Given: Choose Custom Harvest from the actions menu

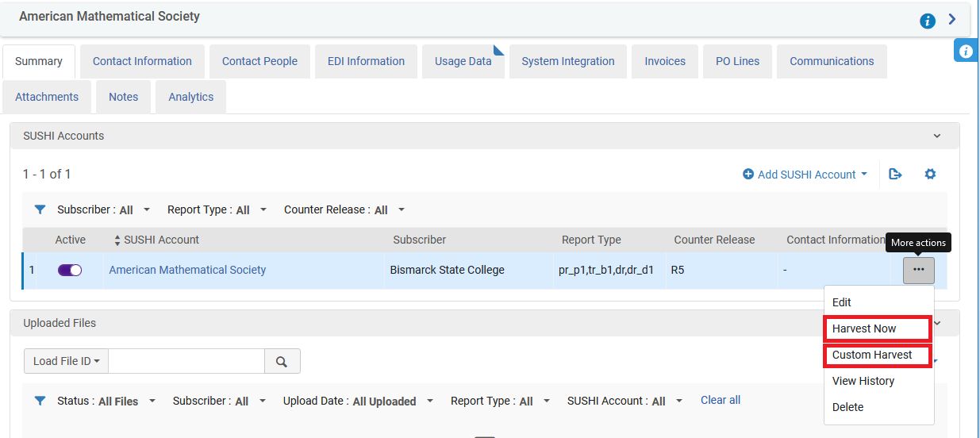Looking at the screenshot, I should point(878,355).
